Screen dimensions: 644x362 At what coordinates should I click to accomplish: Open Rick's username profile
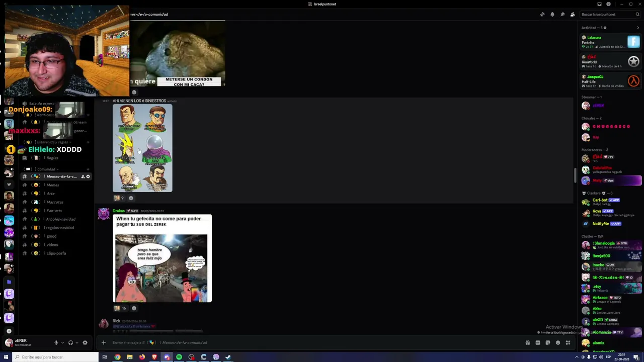click(x=116, y=321)
